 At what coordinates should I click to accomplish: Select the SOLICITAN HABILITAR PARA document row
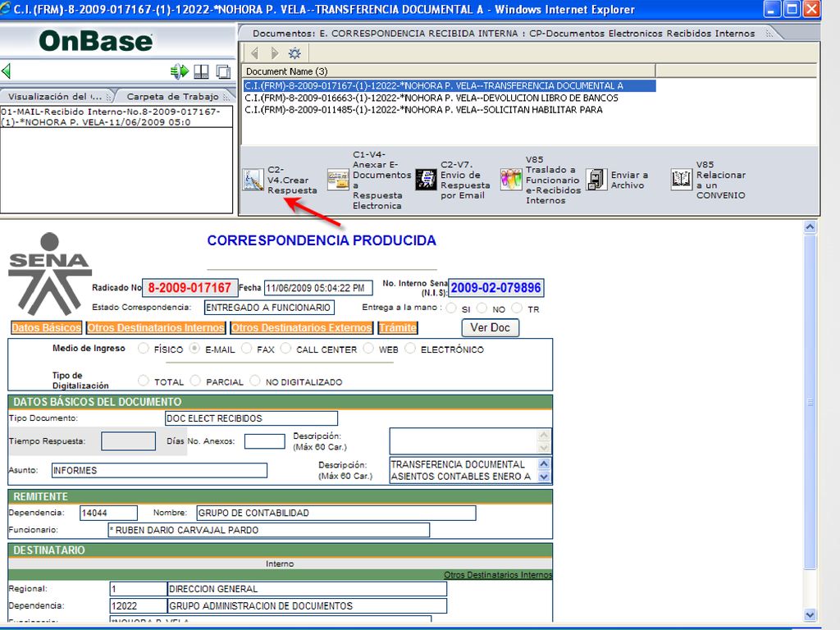pos(423,110)
